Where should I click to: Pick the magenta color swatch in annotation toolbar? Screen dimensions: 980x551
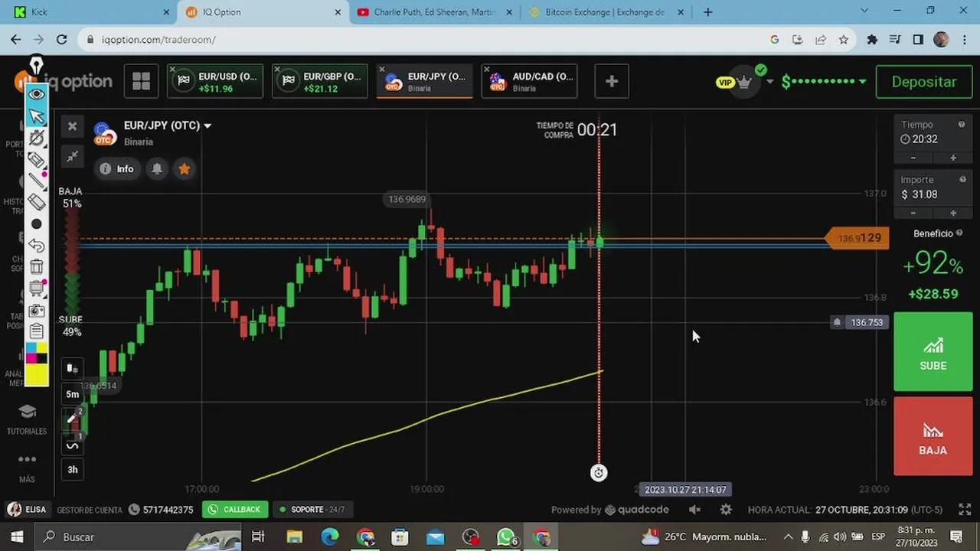coord(31,358)
